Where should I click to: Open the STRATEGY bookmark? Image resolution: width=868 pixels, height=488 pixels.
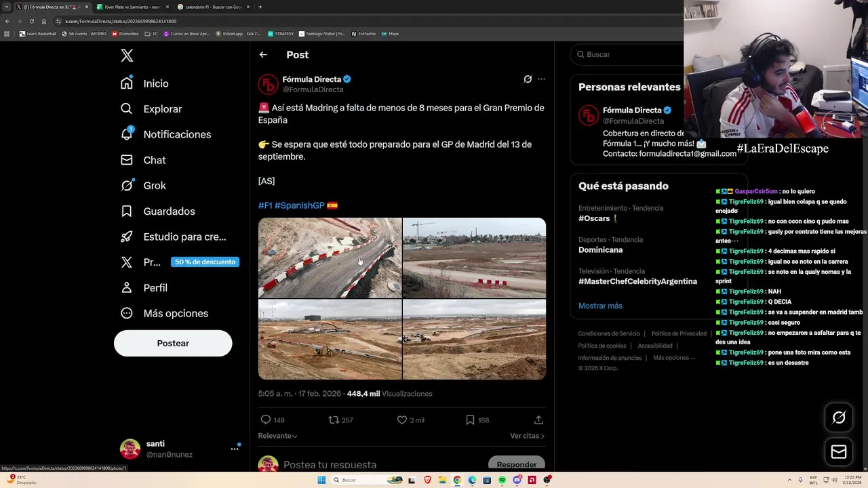pyautogui.click(x=281, y=34)
